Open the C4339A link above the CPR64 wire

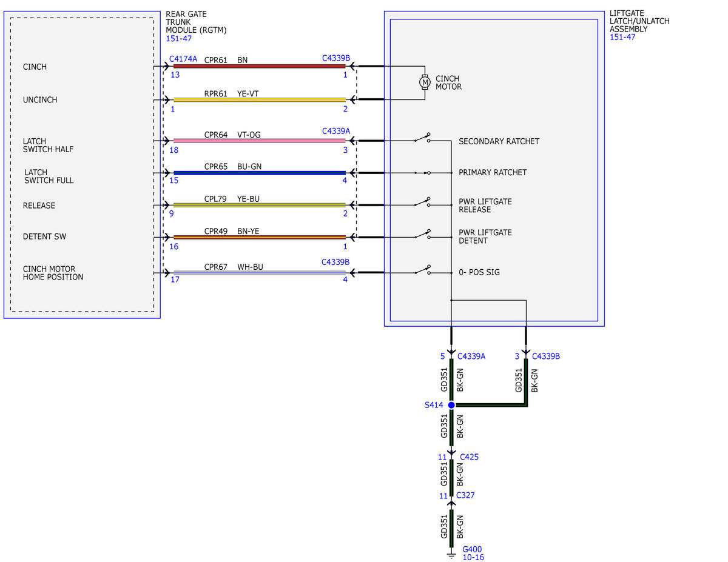[336, 131]
